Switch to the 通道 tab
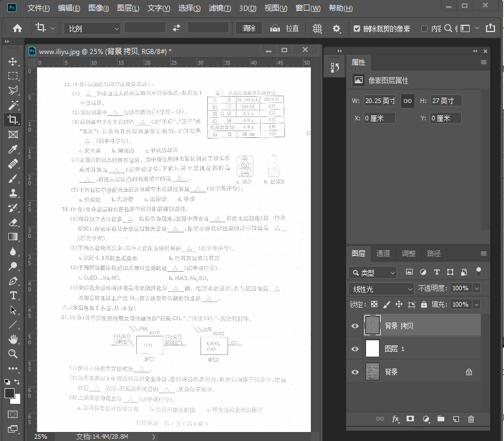The height and width of the screenshot is (441, 504). tap(383, 254)
